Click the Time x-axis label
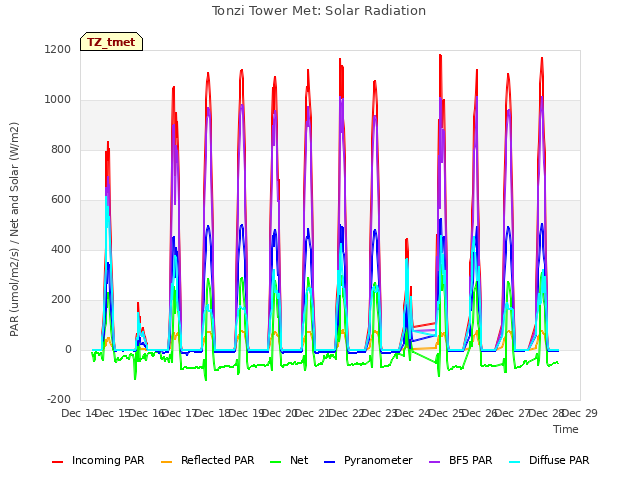This screenshot has width=640, height=480. [x=566, y=429]
